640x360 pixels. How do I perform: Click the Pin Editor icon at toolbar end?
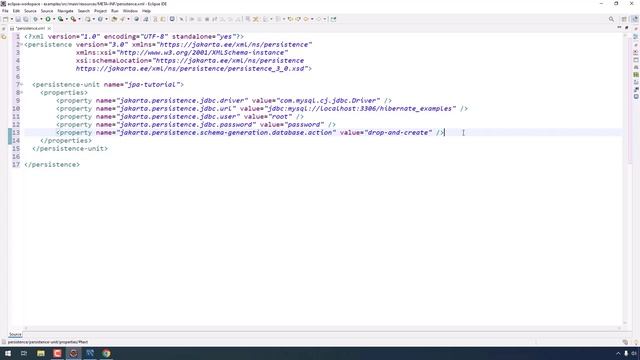[x=333, y=19]
